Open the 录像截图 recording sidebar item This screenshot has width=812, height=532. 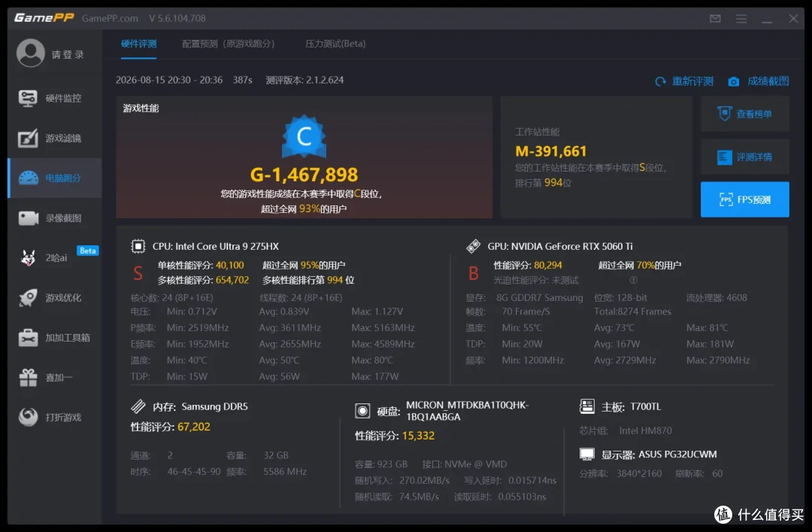54,217
